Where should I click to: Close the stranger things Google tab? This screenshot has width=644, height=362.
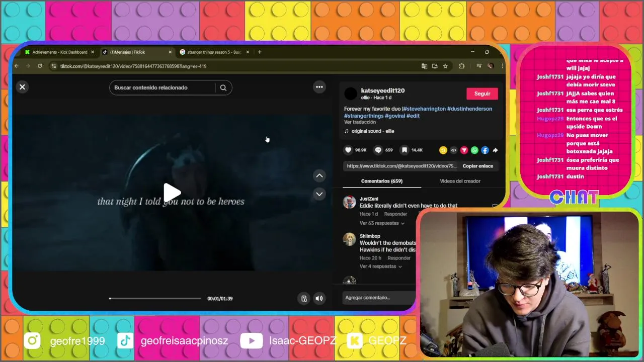click(248, 52)
